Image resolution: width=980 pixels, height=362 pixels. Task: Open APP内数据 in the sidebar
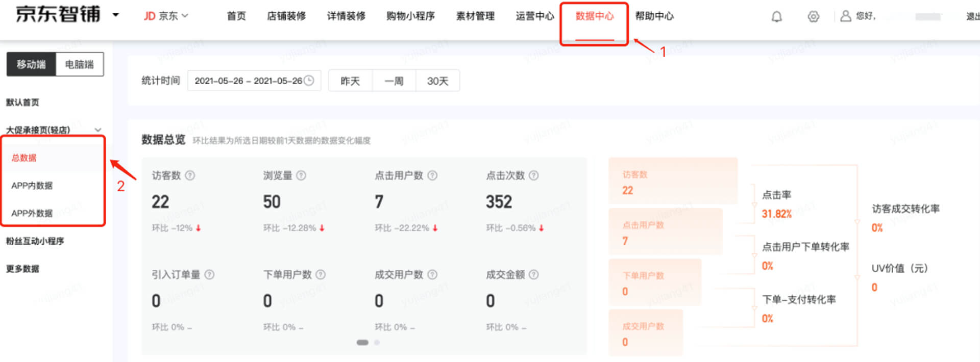[32, 186]
